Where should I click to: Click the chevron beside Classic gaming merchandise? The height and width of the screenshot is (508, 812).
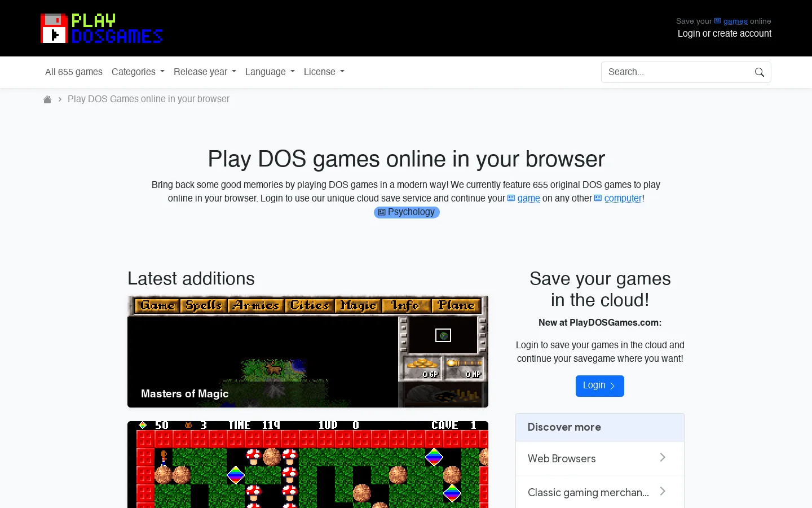(x=663, y=492)
